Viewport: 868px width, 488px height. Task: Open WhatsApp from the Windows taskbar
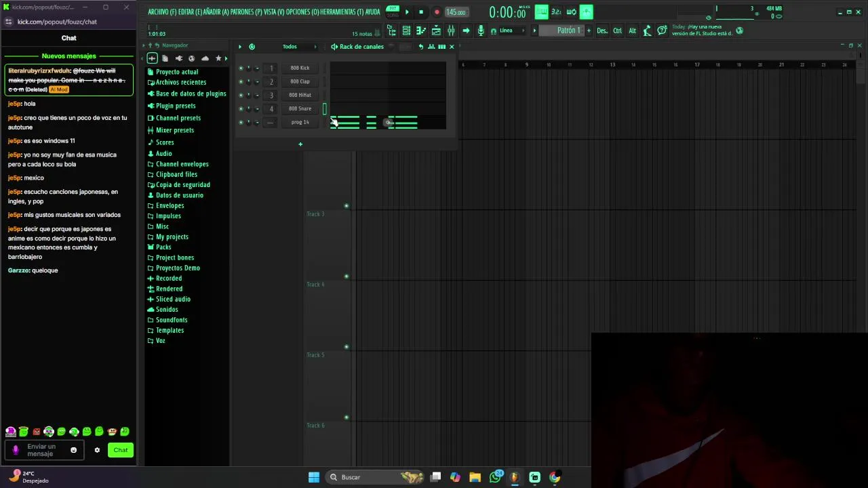coord(496,477)
